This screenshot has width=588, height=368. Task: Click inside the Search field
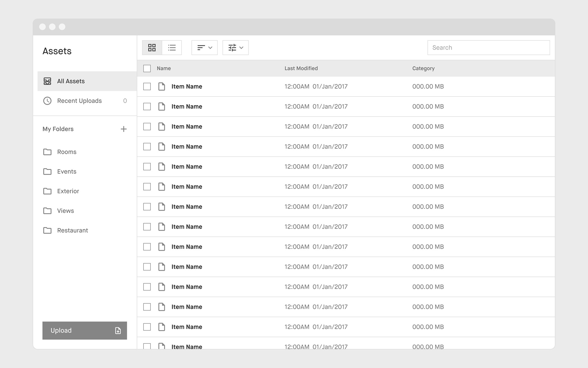(488, 47)
